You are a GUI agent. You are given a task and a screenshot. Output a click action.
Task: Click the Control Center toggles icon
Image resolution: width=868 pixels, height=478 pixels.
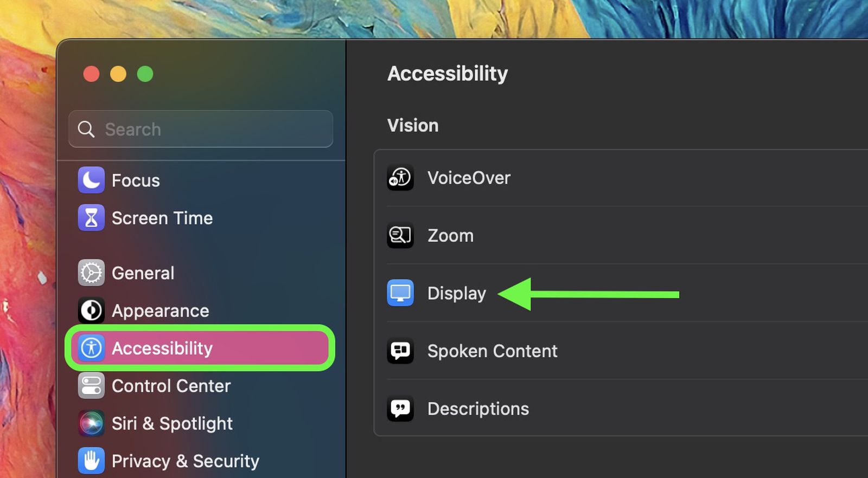91,385
